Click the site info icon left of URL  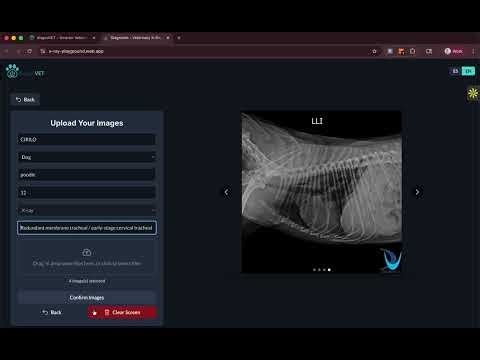coord(42,51)
